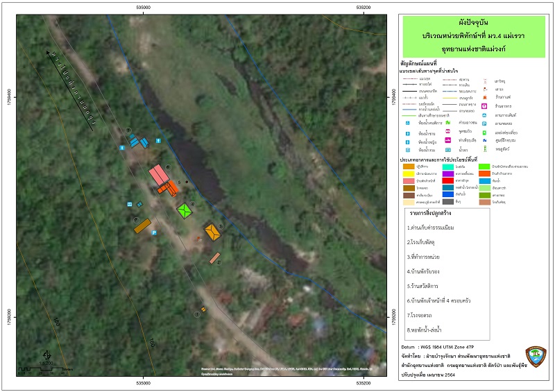The width and height of the screenshot is (555, 392).
Task: Click the north arrow compass symbol
Action: click(46, 355)
